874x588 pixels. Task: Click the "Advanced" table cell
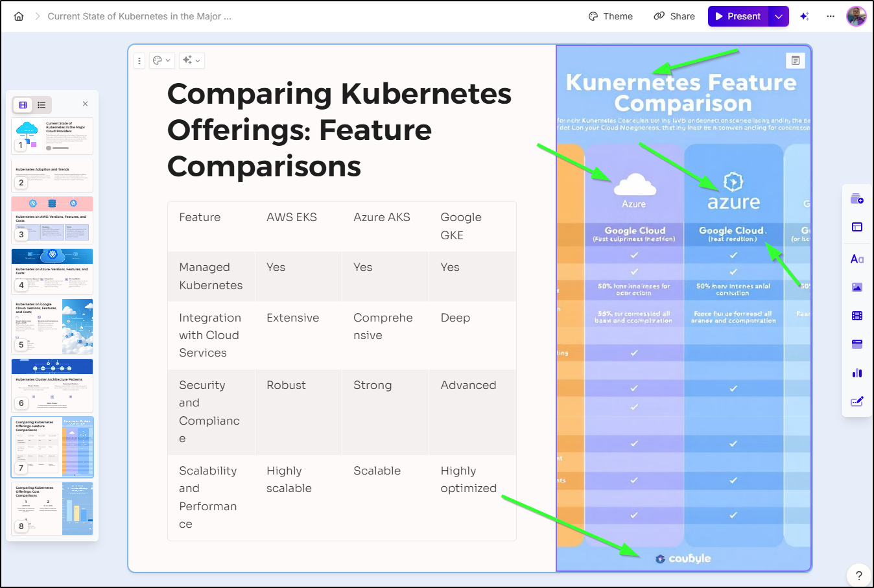[473, 412]
